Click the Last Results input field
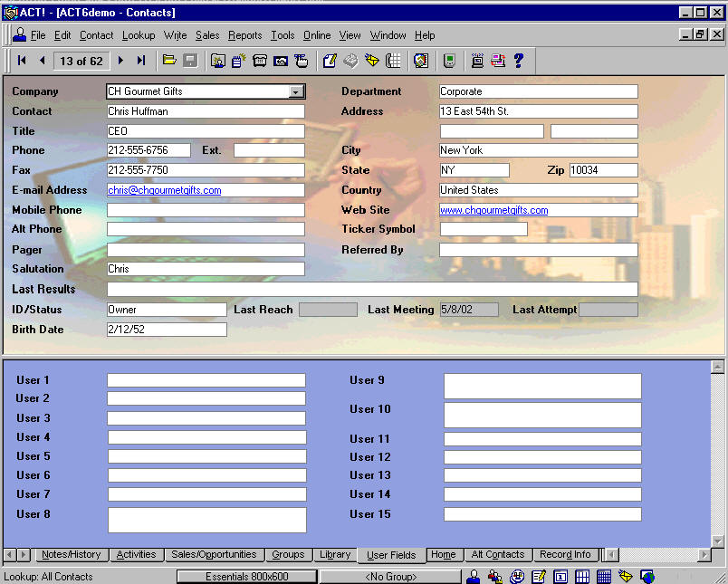This screenshot has width=728, height=584. pyautogui.click(x=372, y=289)
